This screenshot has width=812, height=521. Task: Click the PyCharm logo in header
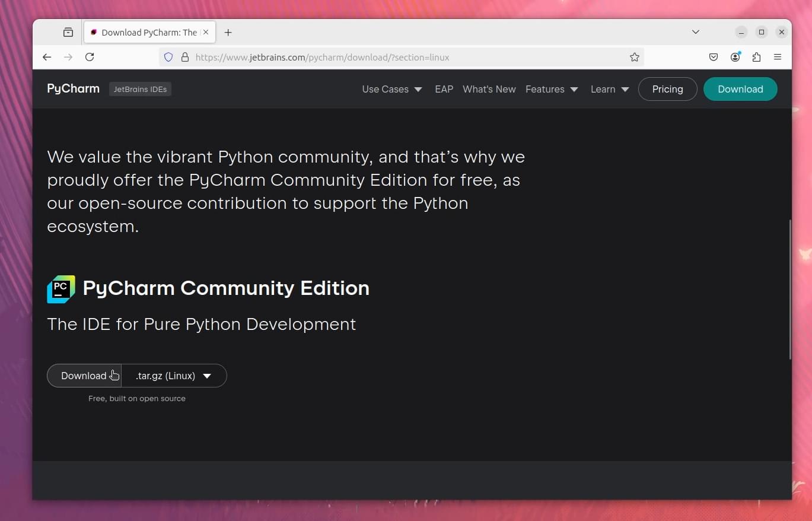[74, 89]
